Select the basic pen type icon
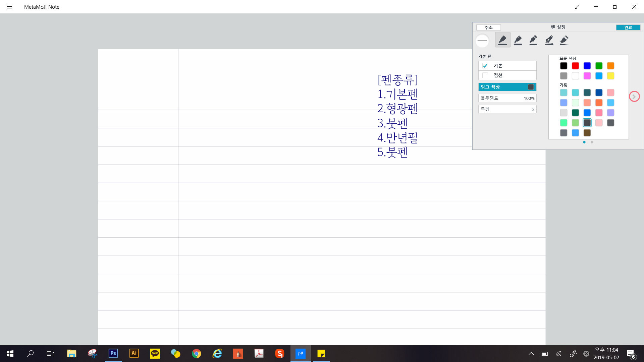This screenshot has width=644, height=362. 502,40
